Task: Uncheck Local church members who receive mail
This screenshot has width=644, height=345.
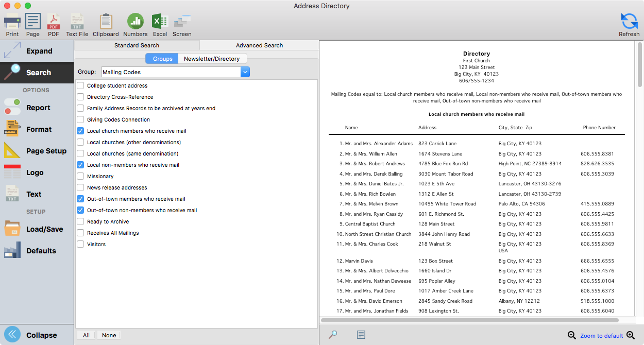Action: pos(80,131)
